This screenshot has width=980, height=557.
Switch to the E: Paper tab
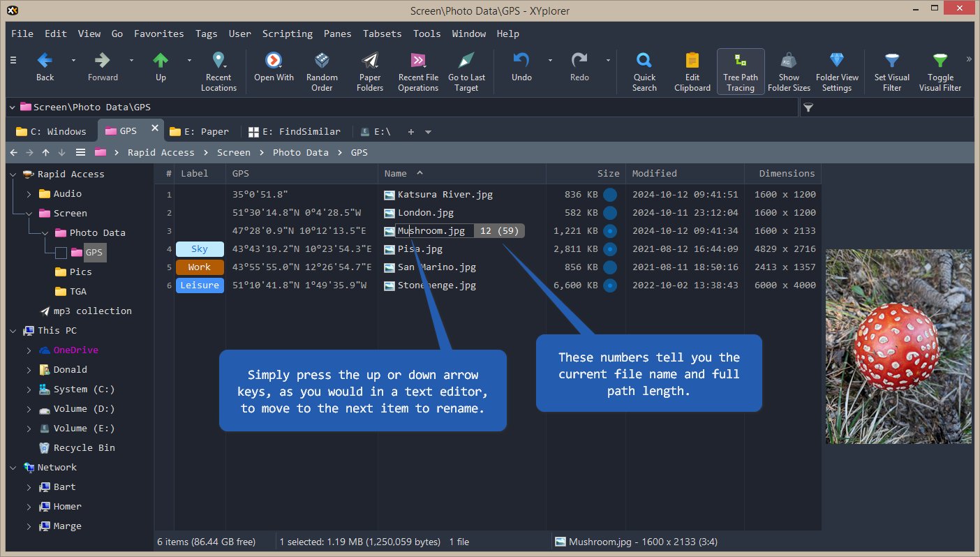tap(200, 131)
